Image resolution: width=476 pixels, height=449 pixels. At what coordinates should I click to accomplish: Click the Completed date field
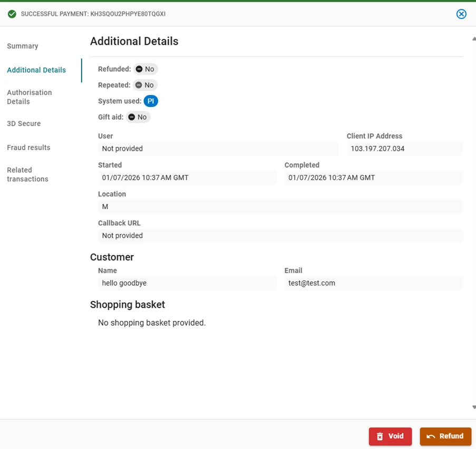(x=373, y=178)
